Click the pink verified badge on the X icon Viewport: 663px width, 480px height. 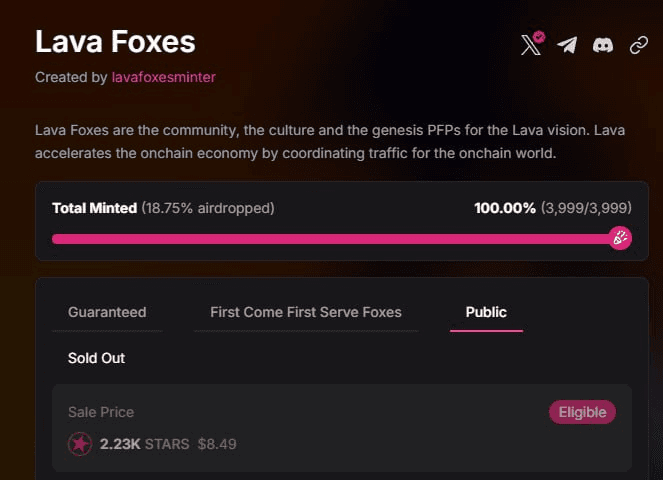[x=539, y=37]
